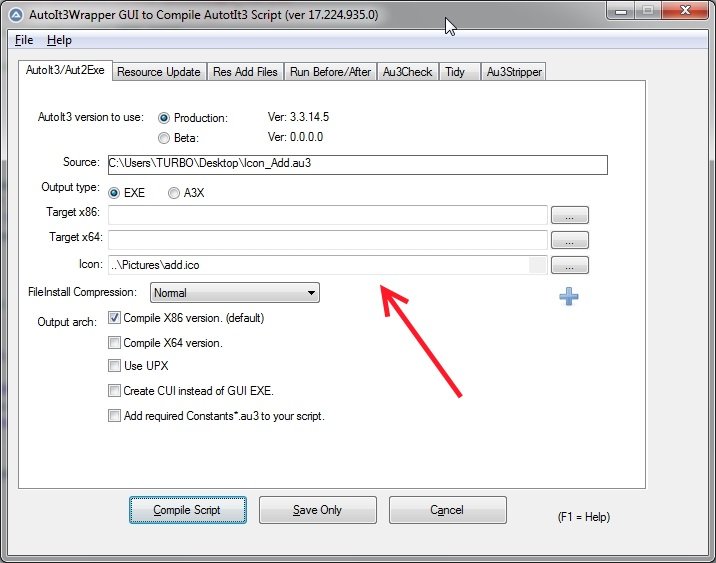
Task: Click the blue plus icon
Action: pos(569,296)
